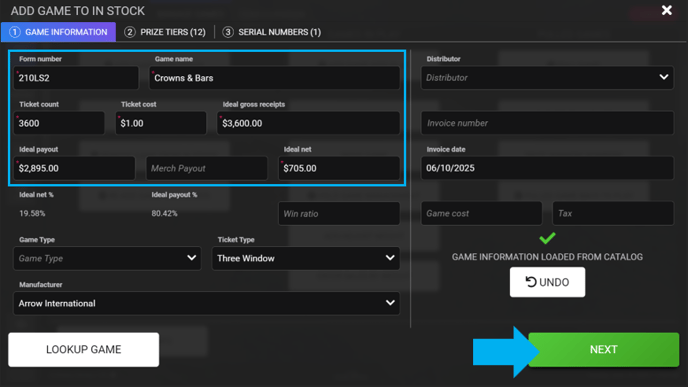This screenshot has height=387, width=688.
Task: Open the Serial Numbers (1) tab
Action: (272, 32)
